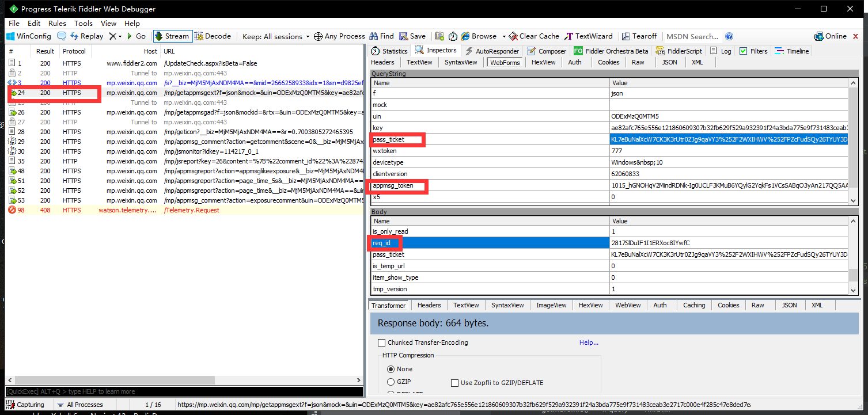Select the None compression radio button
Viewport: 868px width, 415px height.
point(391,369)
